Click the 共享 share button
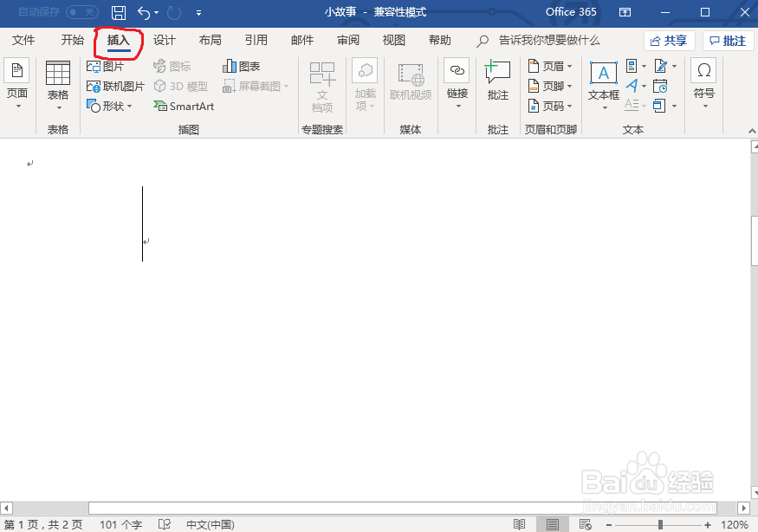 click(x=669, y=40)
